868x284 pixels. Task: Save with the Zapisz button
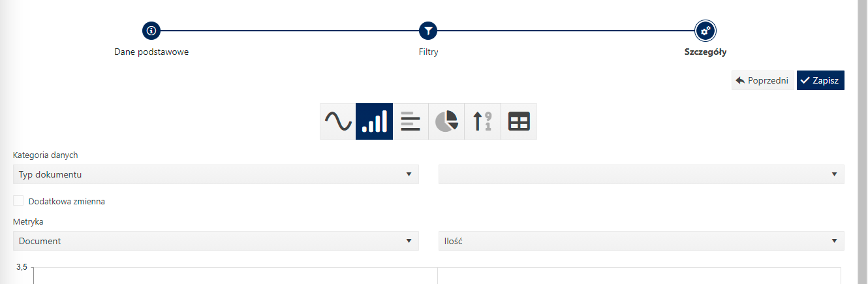pos(820,80)
